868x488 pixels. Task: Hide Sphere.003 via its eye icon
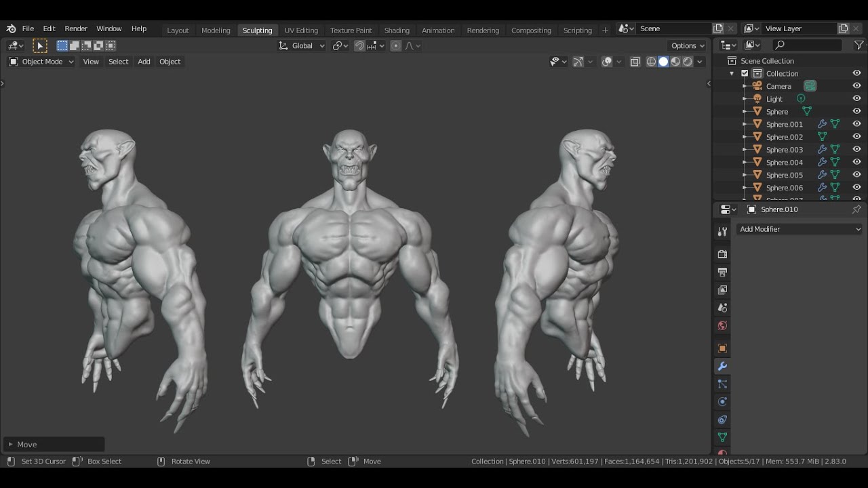[856, 149]
